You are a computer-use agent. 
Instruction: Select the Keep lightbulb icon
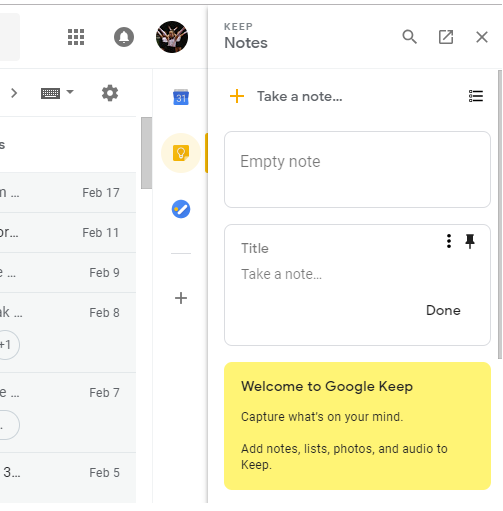click(x=181, y=153)
